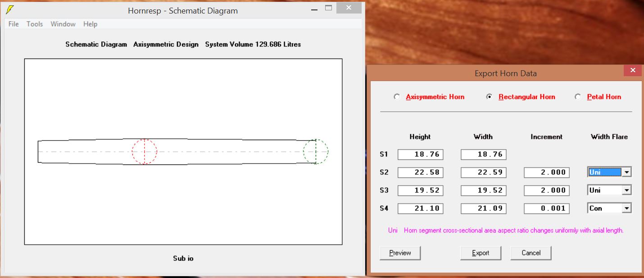
Task: Open the Window menu
Action: (63, 24)
